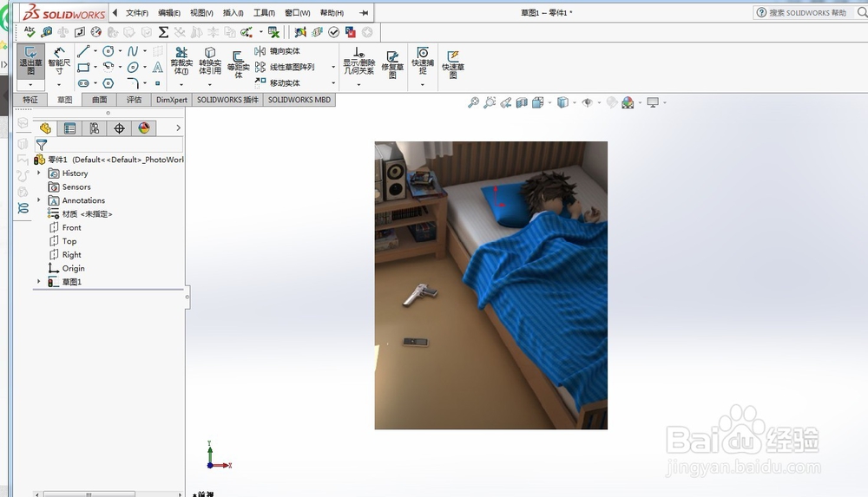Select the sketch Text tool
The image size is (868, 497).
[158, 68]
